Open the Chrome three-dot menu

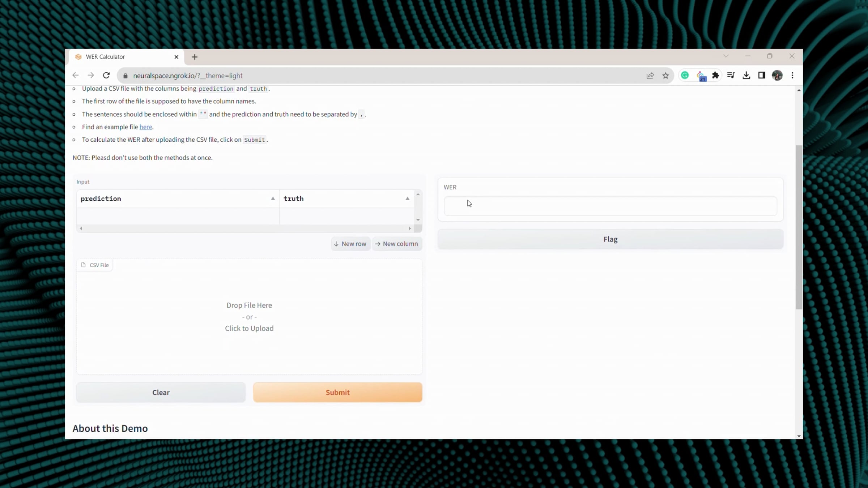click(x=792, y=75)
